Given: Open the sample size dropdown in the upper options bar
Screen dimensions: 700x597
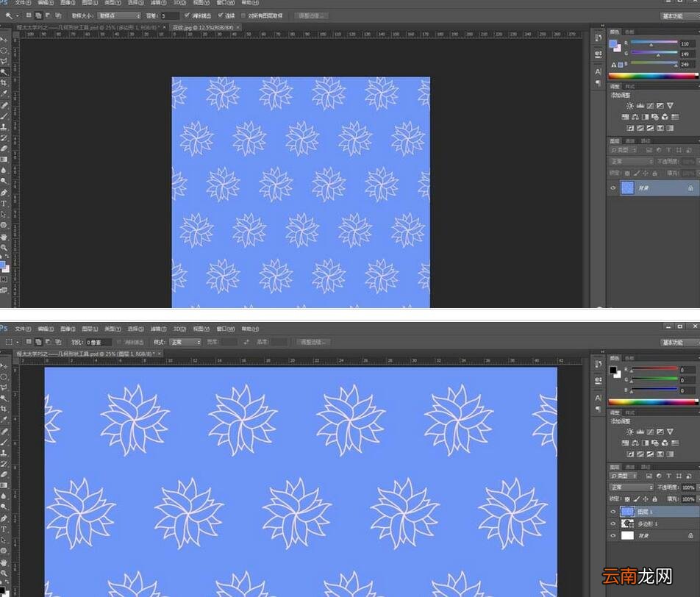Looking at the screenshot, I should 119,15.
